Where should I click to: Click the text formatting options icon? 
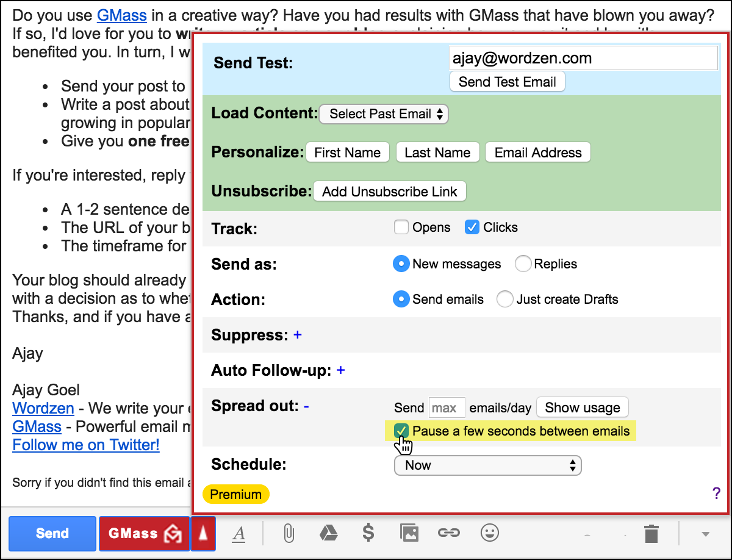click(x=239, y=534)
